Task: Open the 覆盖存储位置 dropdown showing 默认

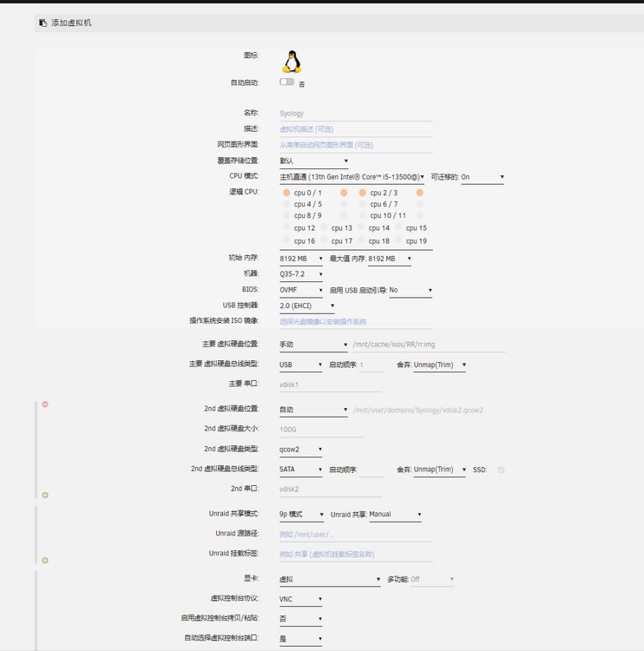Action: click(313, 161)
